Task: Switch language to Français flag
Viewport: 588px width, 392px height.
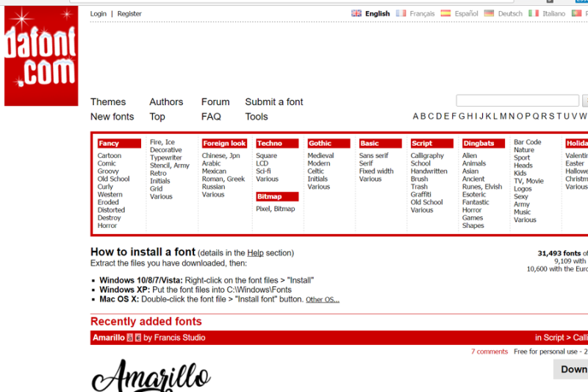Action: point(401,13)
